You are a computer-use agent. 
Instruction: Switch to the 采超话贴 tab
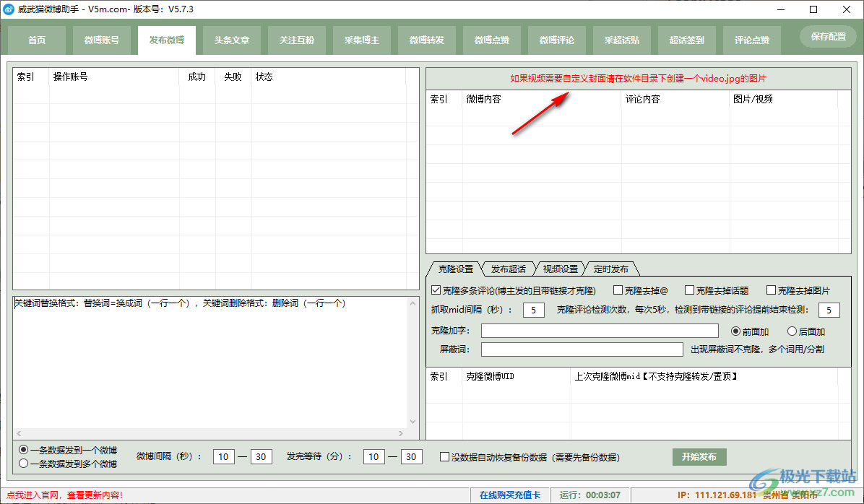622,40
